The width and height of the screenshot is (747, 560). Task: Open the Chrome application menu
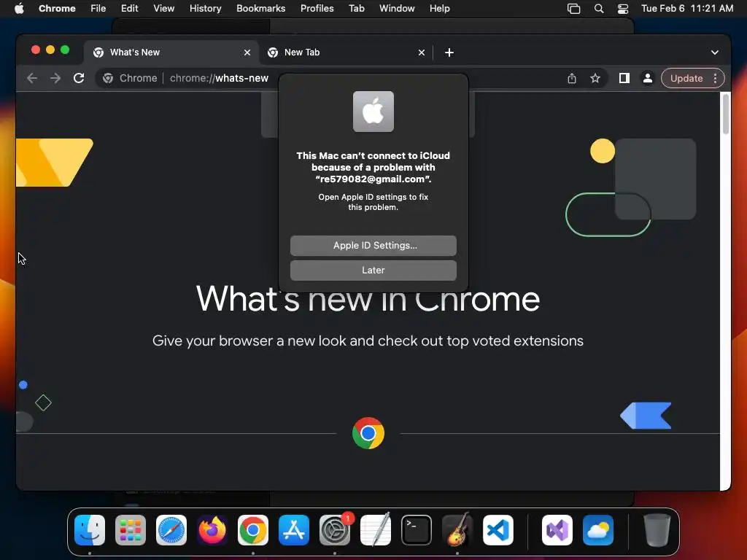[x=57, y=9]
